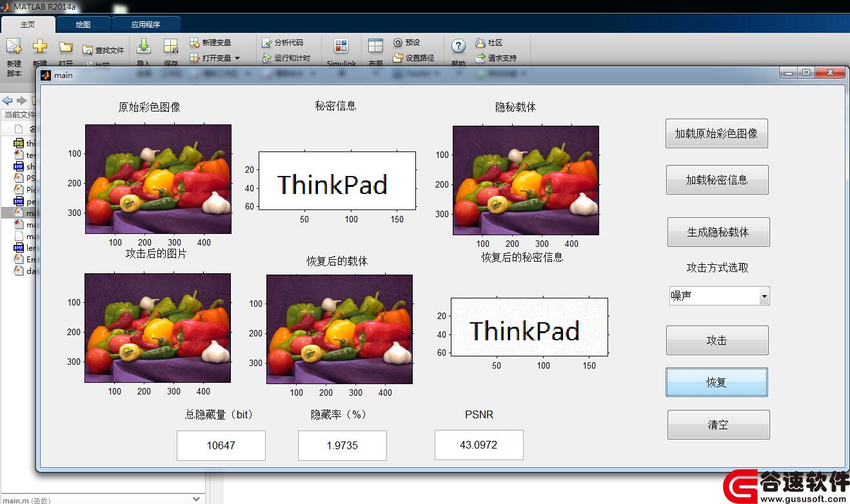Click the Import Data green arrow icon
Image resolution: width=850 pixels, height=504 pixels.
point(144,45)
